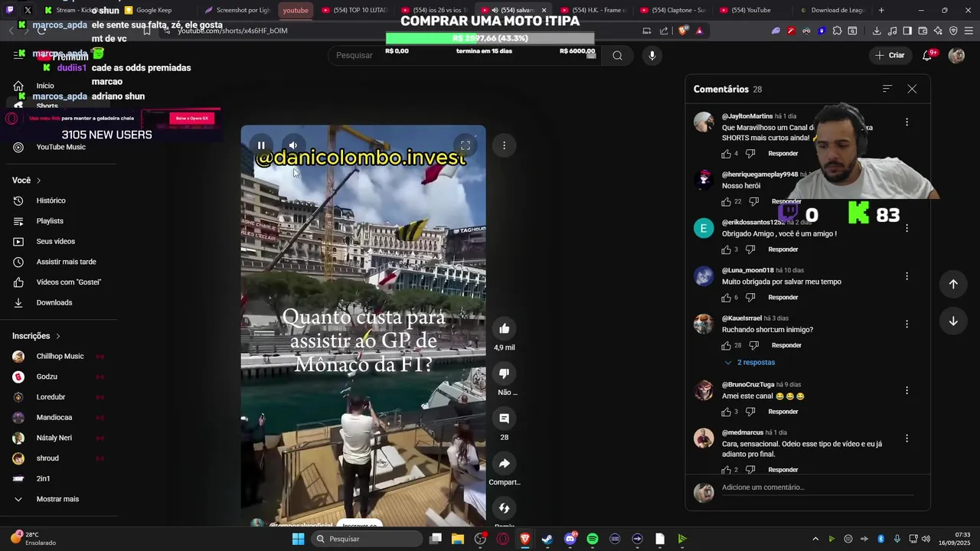
Task: Reply to JayltonMartins via Responder
Action: 782,154
